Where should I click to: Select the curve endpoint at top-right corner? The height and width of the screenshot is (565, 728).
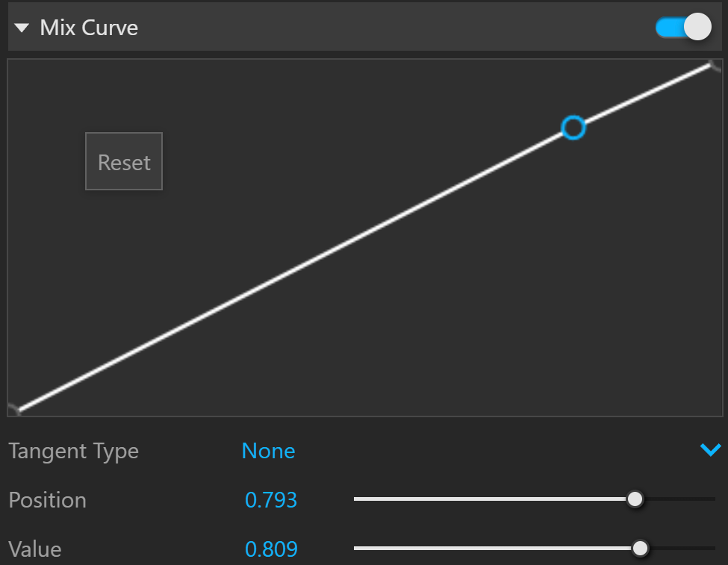coord(713,66)
